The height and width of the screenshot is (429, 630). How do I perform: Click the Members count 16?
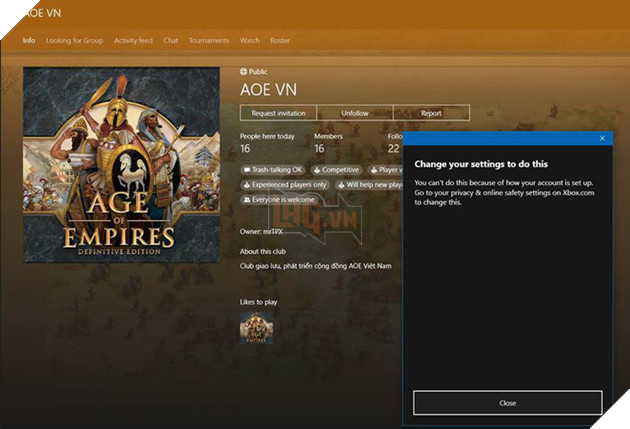coord(319,149)
